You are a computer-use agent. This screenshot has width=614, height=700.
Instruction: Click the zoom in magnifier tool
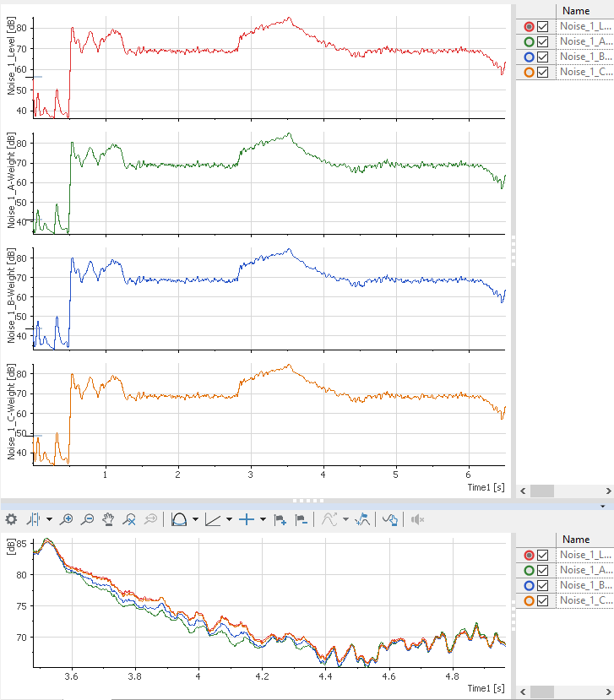(66, 519)
